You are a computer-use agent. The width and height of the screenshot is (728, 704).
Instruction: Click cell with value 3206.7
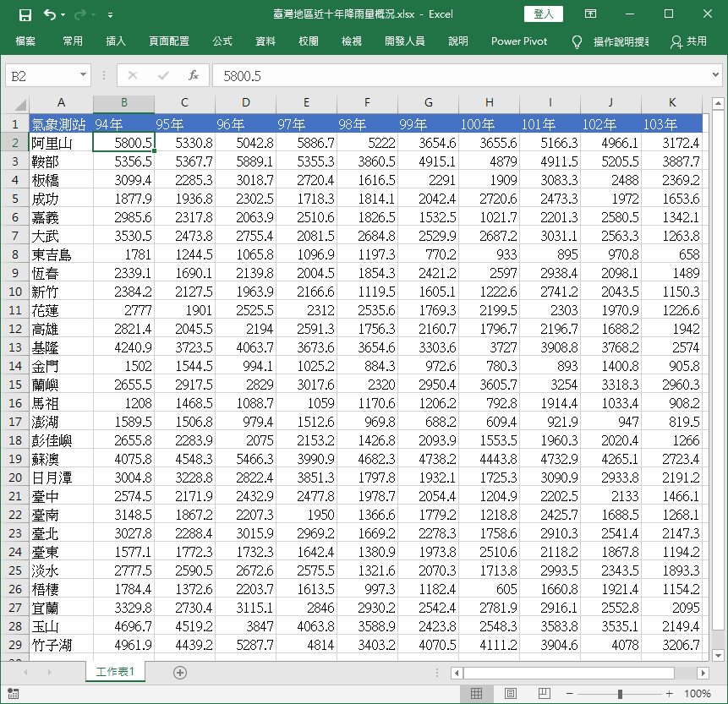click(x=672, y=645)
